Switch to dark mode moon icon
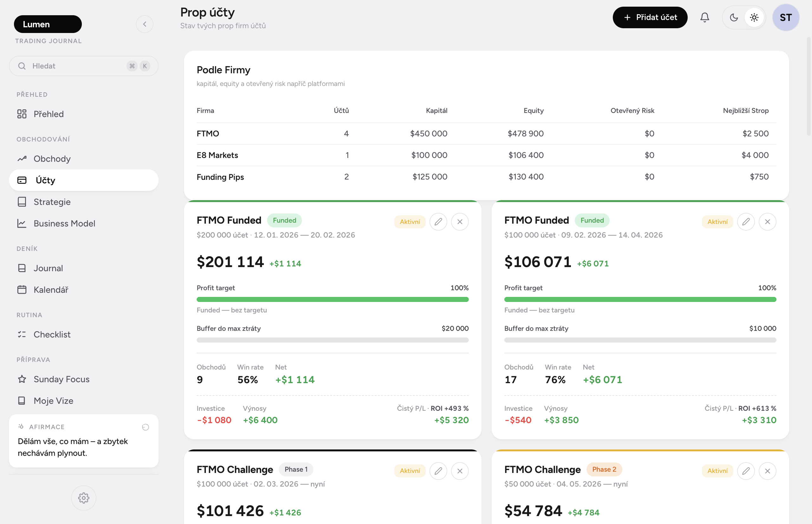 click(x=734, y=17)
